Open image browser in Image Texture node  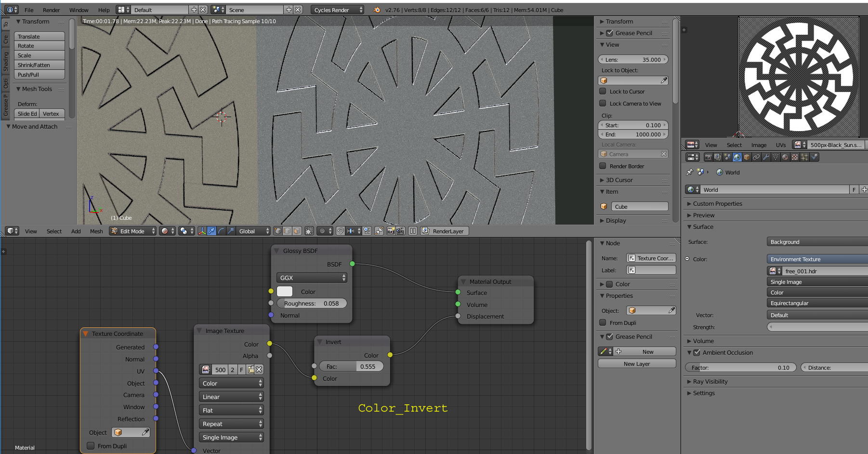tap(206, 370)
